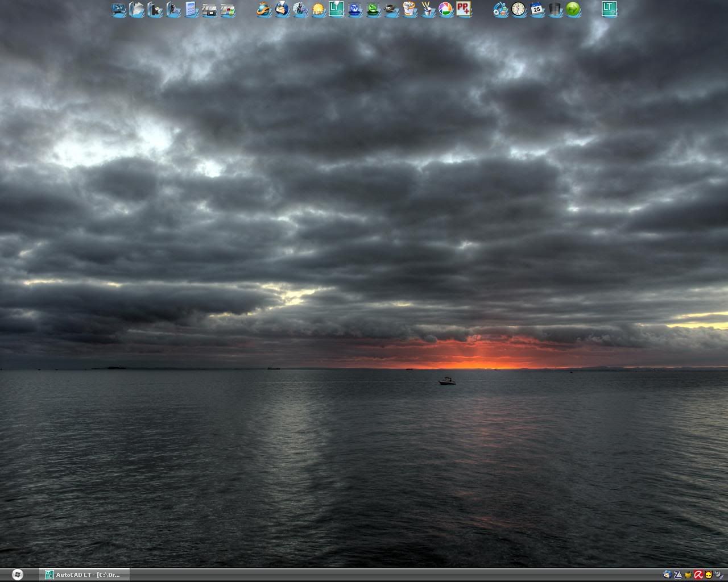728x582 pixels.
Task: Open the calendar icon showing 25
Action: pos(537,9)
